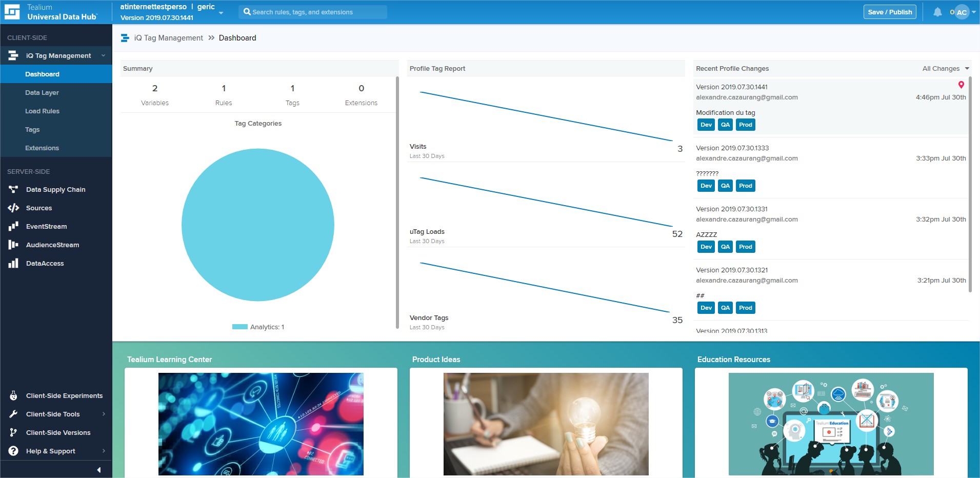This screenshot has height=478, width=980.
Task: Open Client-Side Experiments
Action: point(65,395)
